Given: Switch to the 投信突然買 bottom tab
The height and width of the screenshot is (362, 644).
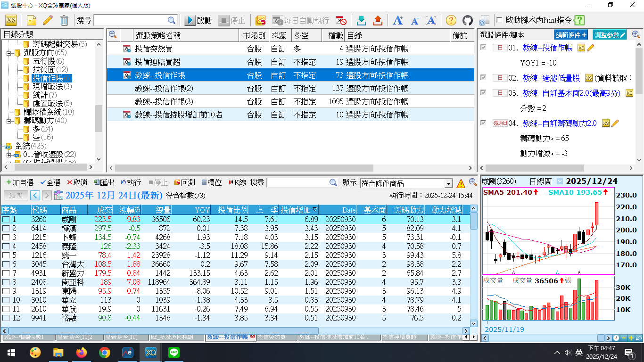Looking at the screenshot, I should pyautogui.click(x=272, y=337).
